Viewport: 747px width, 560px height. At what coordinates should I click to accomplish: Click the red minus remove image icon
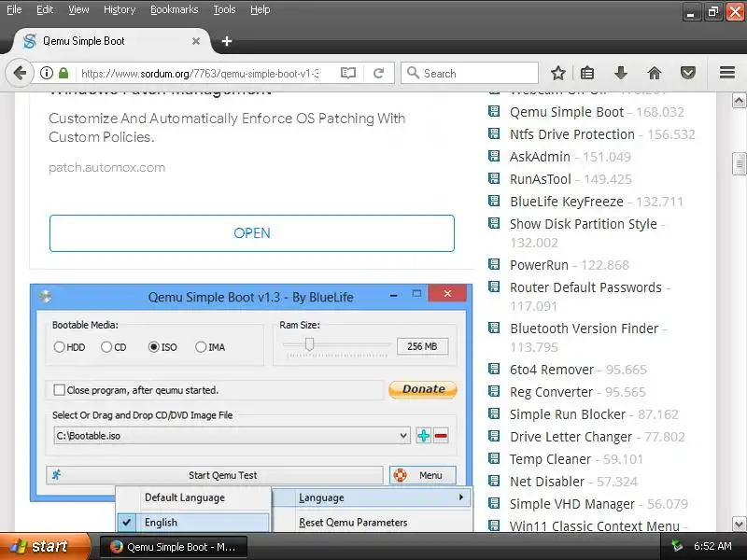tap(441, 436)
